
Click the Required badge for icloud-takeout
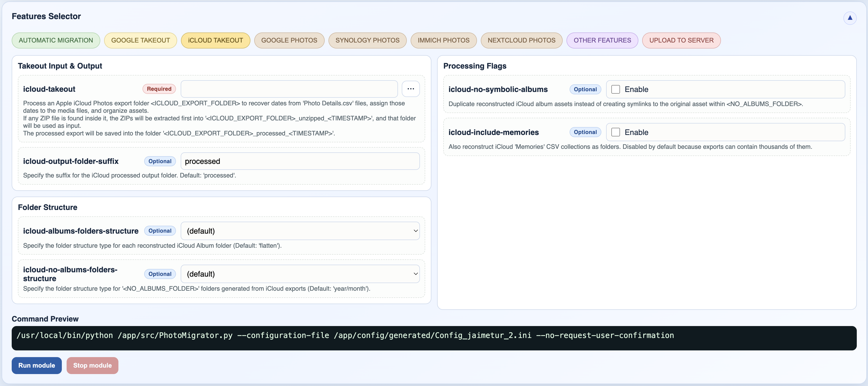click(x=159, y=89)
